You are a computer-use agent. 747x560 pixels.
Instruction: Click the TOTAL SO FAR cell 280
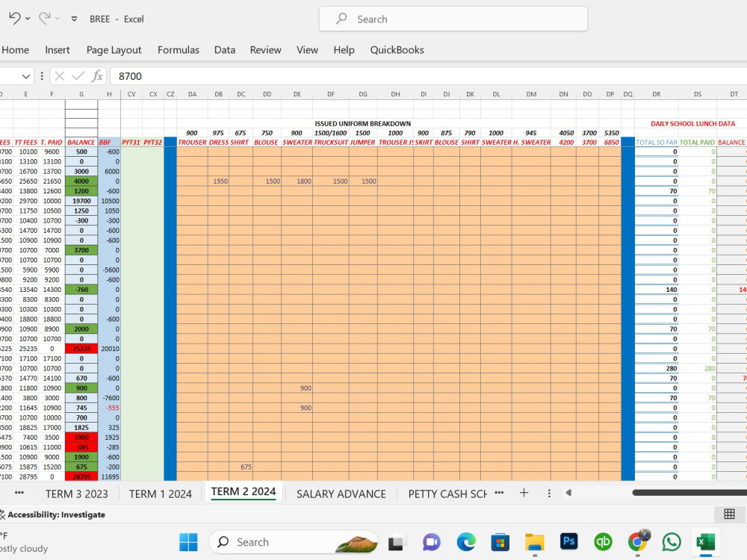[657, 369]
